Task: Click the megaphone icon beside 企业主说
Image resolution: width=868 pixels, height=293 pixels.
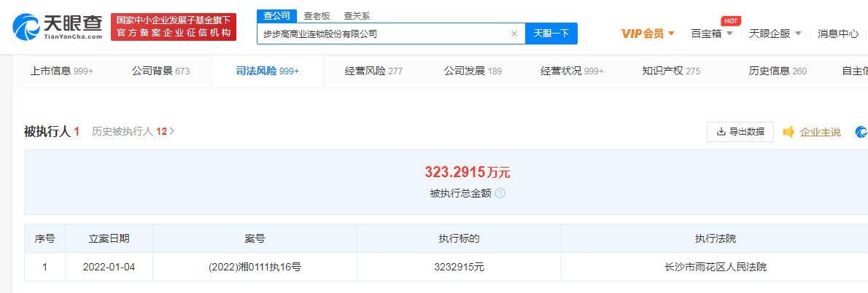Action: pos(788,132)
